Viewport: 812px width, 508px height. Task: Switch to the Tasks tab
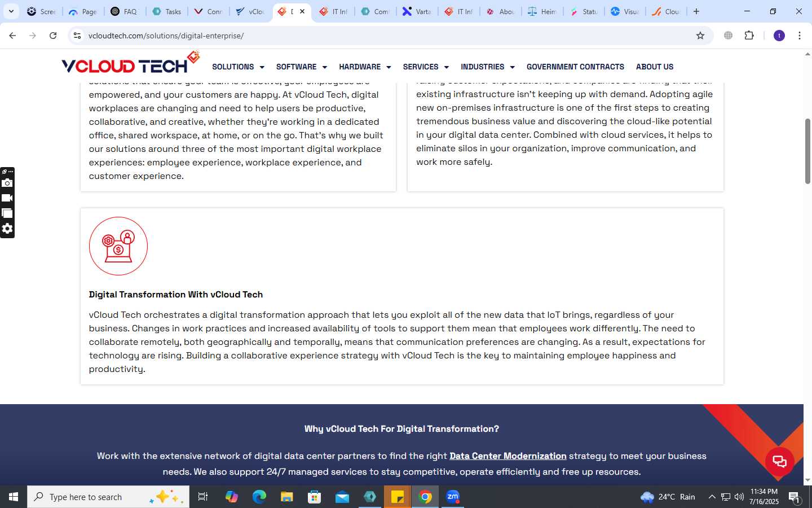point(167,11)
